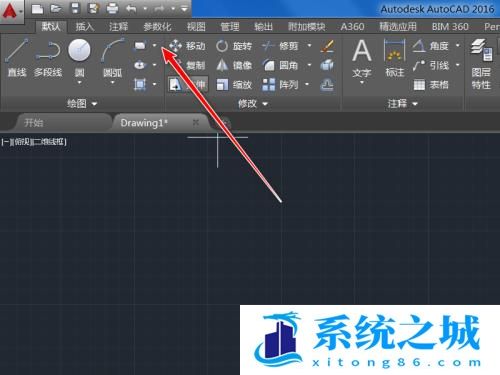Switch to the 输出 ribbon tab
Viewport: 500px width, 375px height.
(263, 27)
